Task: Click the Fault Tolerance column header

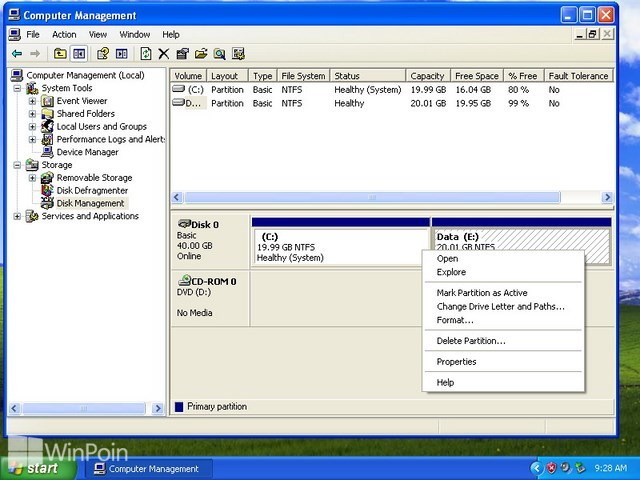Action: tap(578, 76)
